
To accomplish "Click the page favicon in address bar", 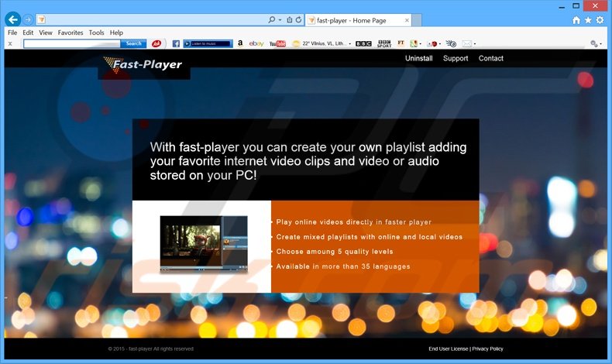I will (x=41, y=19).
